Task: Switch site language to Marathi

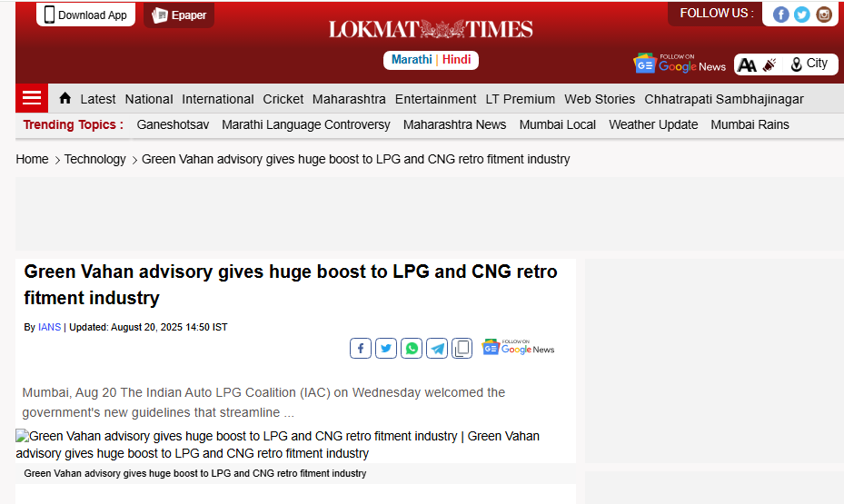Action: point(412,60)
